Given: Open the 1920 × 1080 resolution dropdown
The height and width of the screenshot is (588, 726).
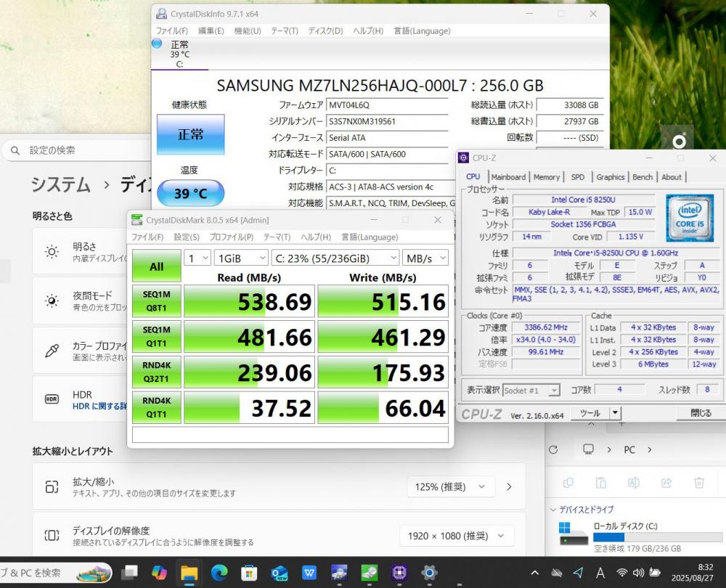Looking at the screenshot, I should point(457,536).
